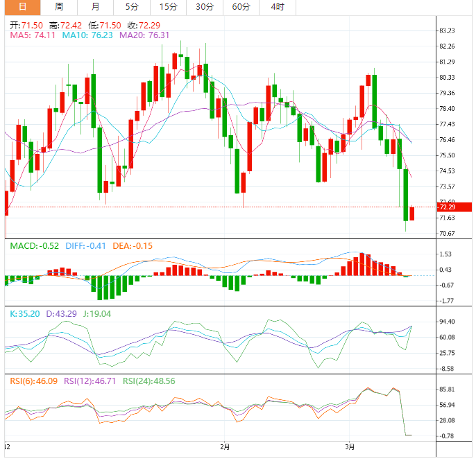Switch to the 日 daily chart tab
476x461 pixels.
23,7
